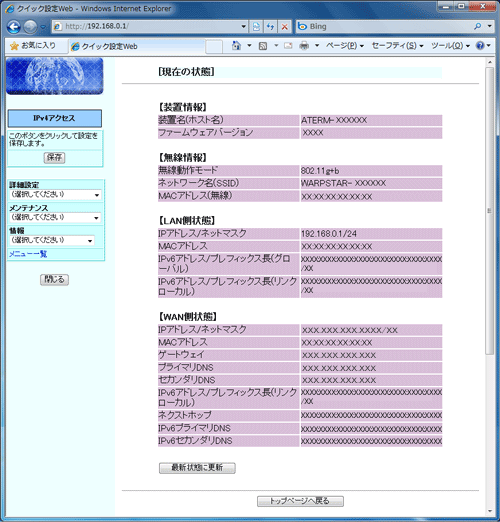Click the Refresh page icon
The width and height of the screenshot is (500, 522).
270,27
